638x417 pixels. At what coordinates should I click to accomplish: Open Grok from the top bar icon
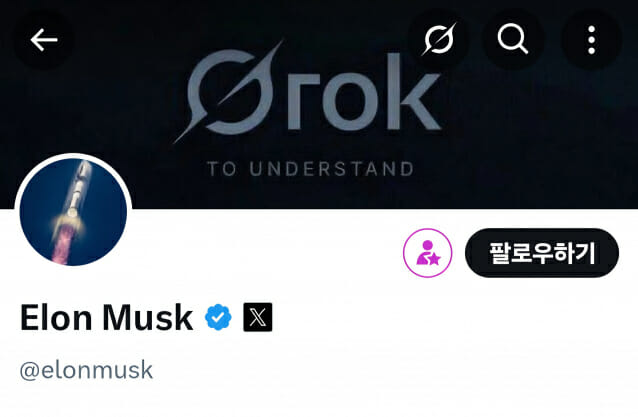(437, 40)
